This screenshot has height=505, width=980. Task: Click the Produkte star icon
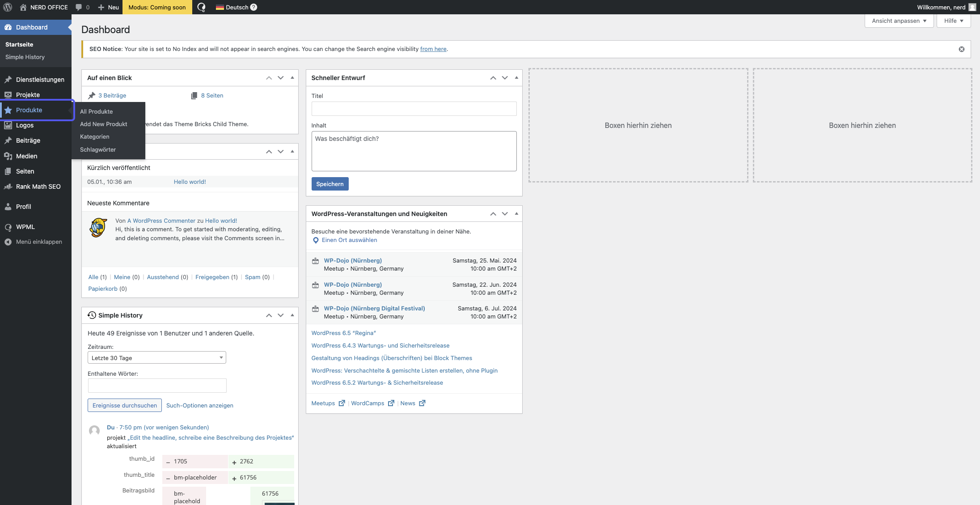[x=8, y=110]
